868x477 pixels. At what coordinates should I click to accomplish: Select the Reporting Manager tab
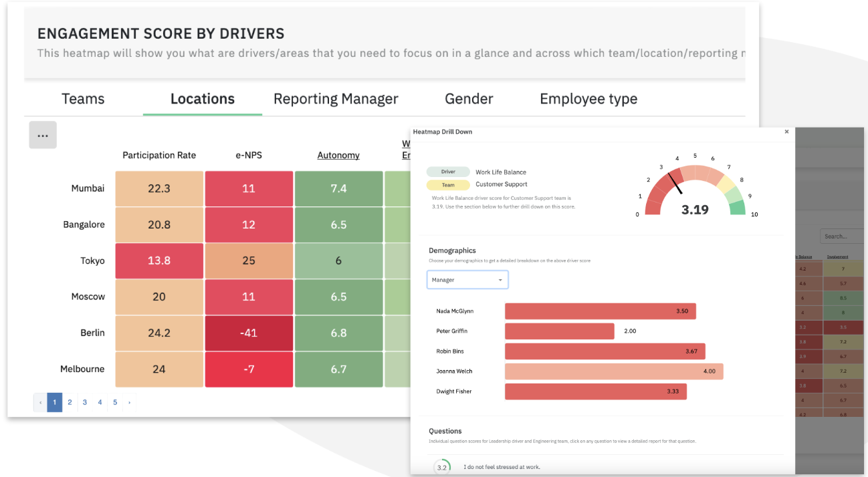click(x=336, y=99)
